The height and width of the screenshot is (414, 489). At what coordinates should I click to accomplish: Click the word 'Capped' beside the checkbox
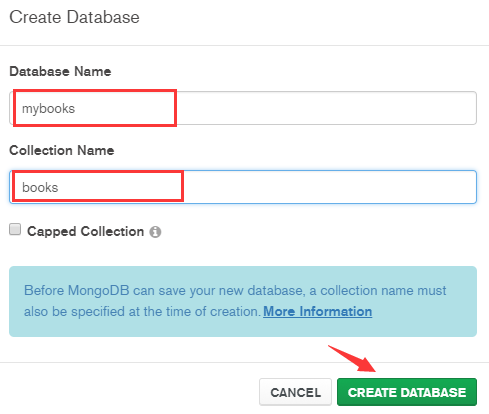(52, 231)
